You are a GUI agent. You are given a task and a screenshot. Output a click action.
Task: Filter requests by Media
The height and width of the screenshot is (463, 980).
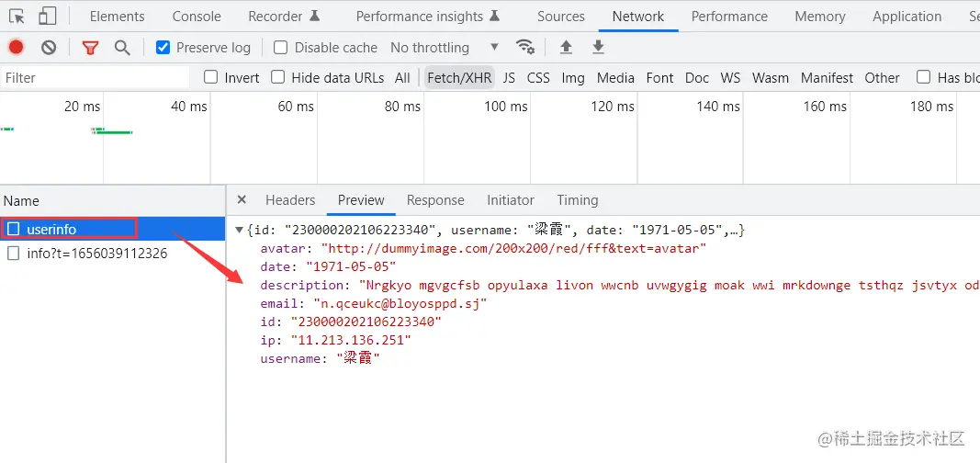coord(615,77)
